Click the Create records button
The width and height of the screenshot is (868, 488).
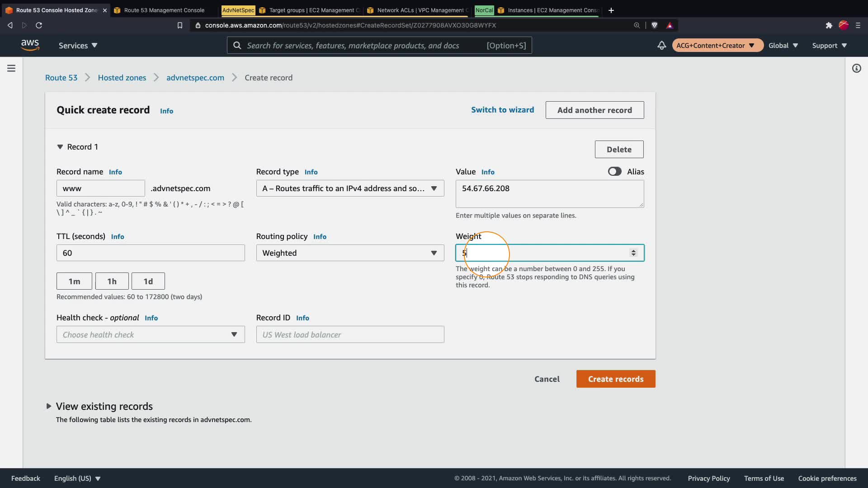[x=615, y=379]
